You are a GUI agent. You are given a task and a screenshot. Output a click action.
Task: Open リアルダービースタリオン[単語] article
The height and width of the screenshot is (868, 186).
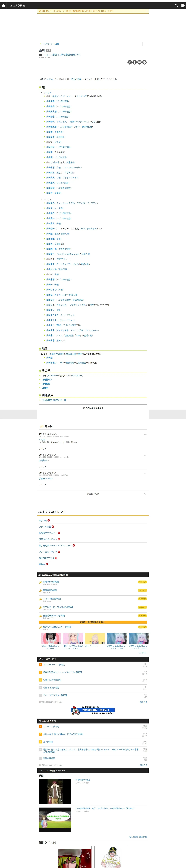tap(58, 607)
